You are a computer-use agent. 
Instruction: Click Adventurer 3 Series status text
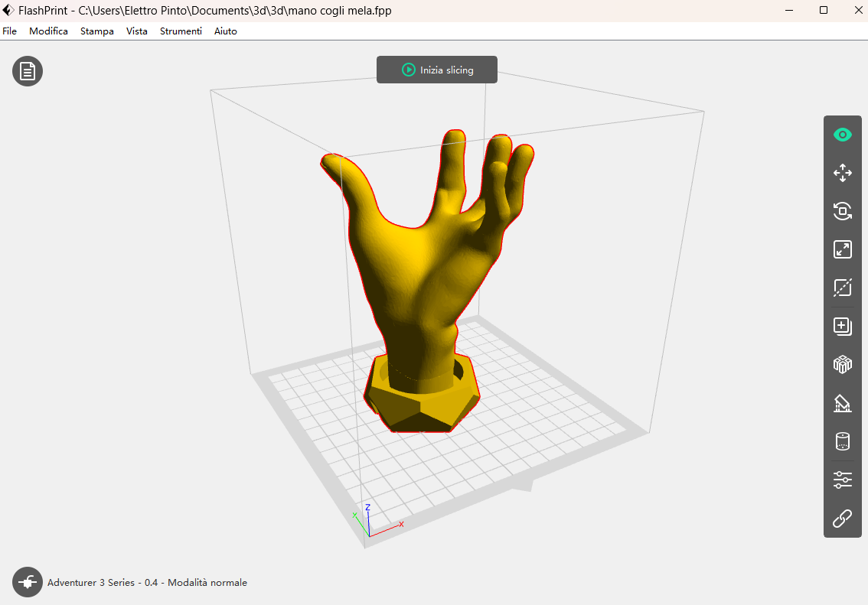[147, 583]
